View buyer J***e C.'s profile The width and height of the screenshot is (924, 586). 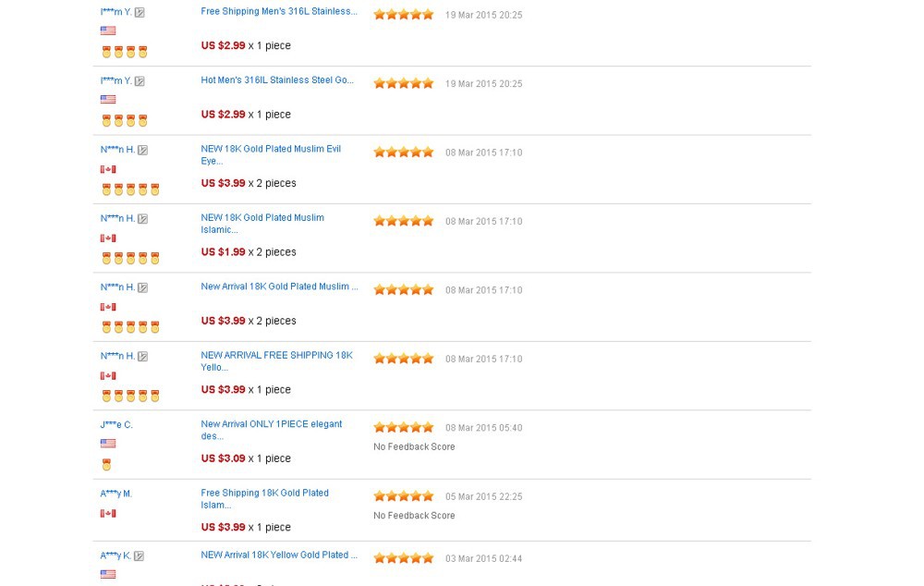pos(116,425)
